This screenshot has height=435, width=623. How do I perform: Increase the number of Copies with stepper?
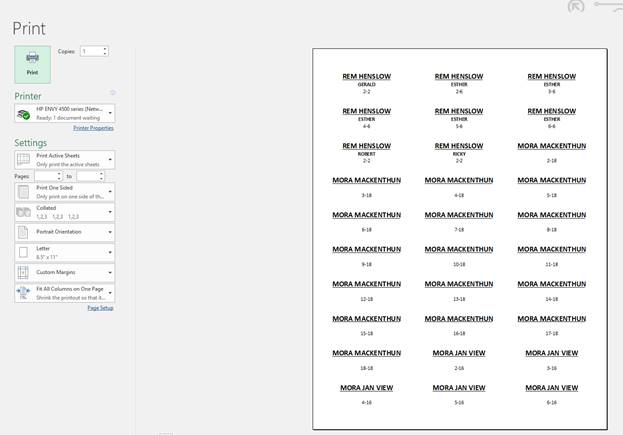coord(105,49)
